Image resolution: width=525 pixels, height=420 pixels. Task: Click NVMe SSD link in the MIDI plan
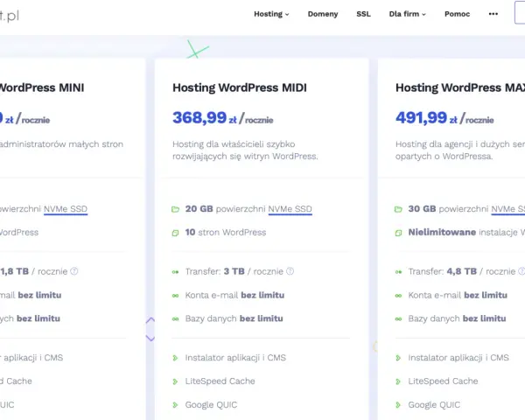(290, 209)
